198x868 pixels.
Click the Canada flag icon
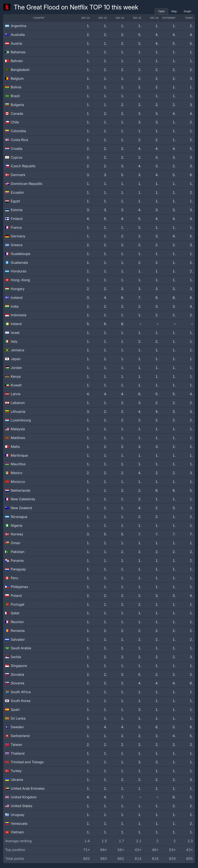tap(7, 114)
